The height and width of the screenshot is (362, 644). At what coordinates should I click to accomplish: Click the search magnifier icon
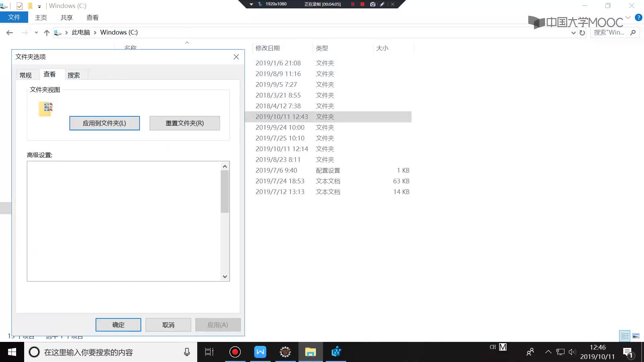633,33
